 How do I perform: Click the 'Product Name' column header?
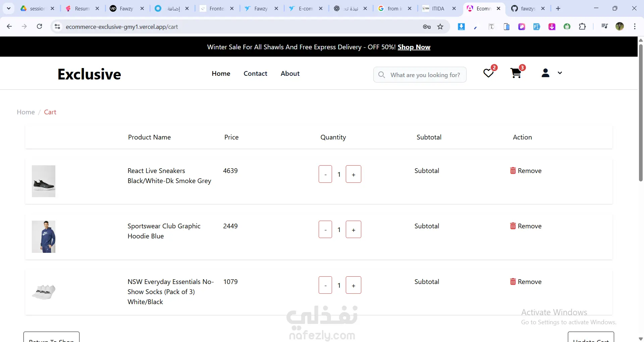(x=149, y=137)
